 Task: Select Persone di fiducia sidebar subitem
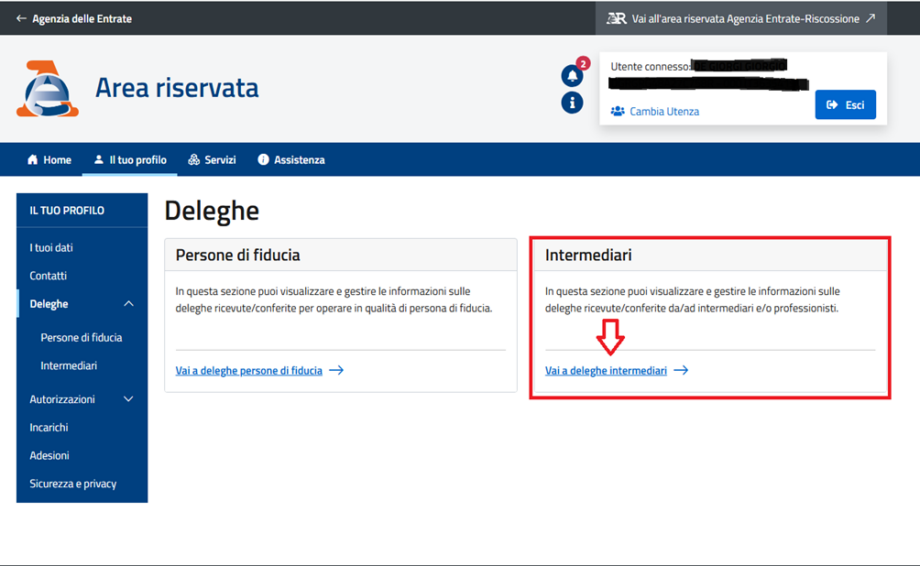pos(81,338)
